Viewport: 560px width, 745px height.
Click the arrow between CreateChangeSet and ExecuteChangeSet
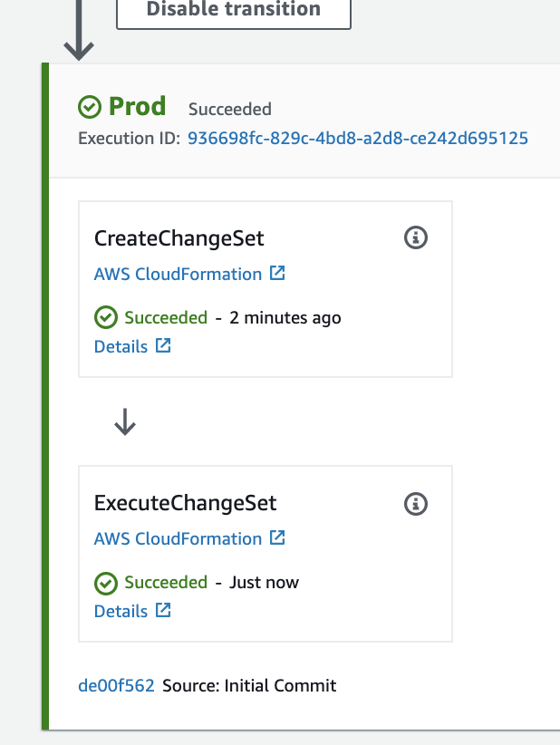point(125,422)
